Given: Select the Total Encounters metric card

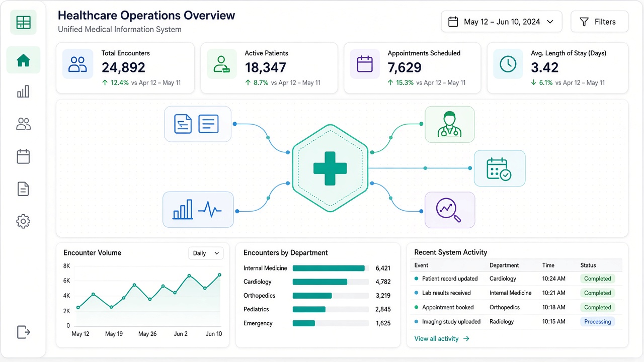Looking at the screenshot, I should pos(125,68).
